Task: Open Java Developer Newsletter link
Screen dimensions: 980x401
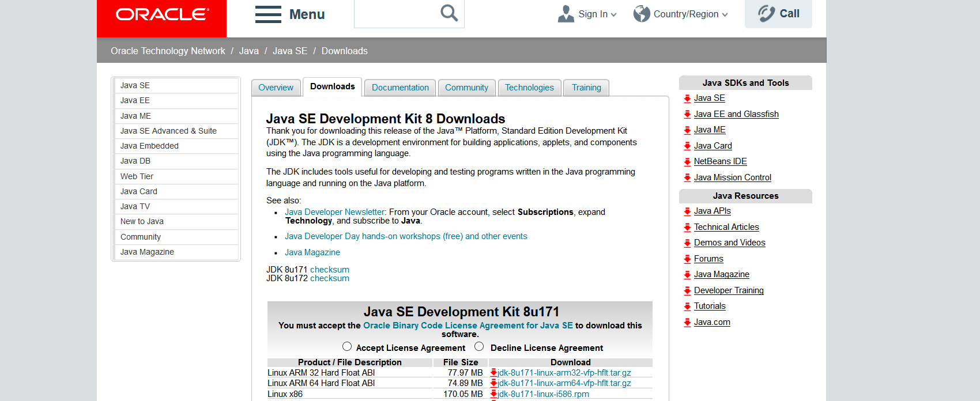Action: 334,212
